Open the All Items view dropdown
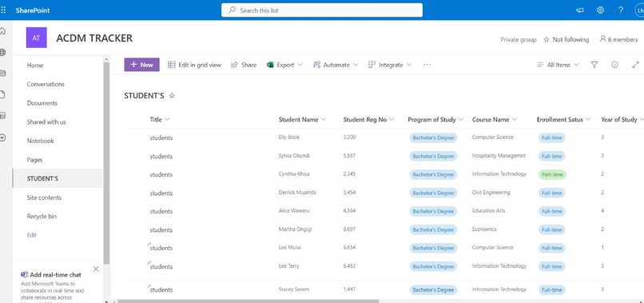 coord(558,65)
